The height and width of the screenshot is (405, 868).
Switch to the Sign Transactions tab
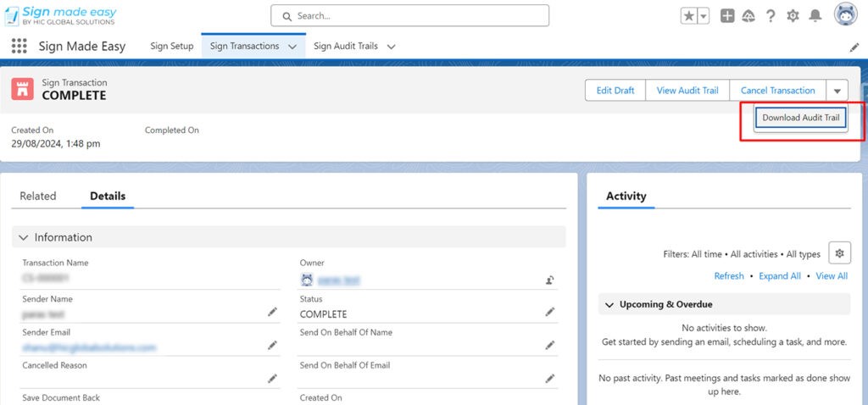point(245,46)
